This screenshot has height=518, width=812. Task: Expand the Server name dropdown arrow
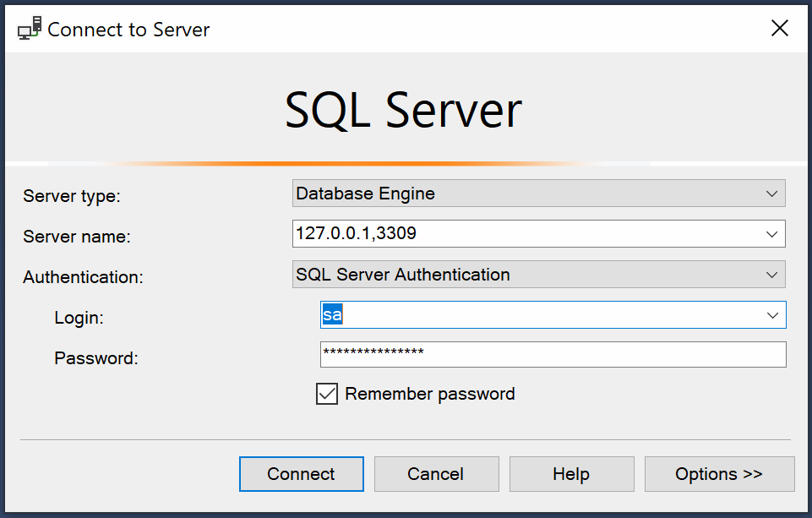(x=771, y=233)
